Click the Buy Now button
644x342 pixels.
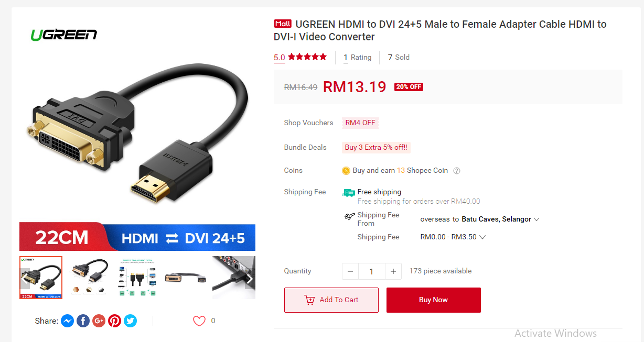(434, 300)
